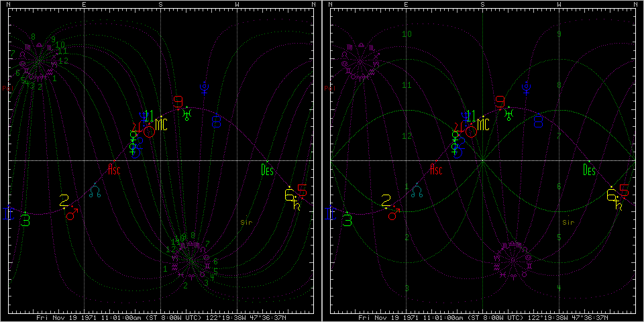Click the S compass label above left chart
The image size is (644, 322).
(x=160, y=4)
